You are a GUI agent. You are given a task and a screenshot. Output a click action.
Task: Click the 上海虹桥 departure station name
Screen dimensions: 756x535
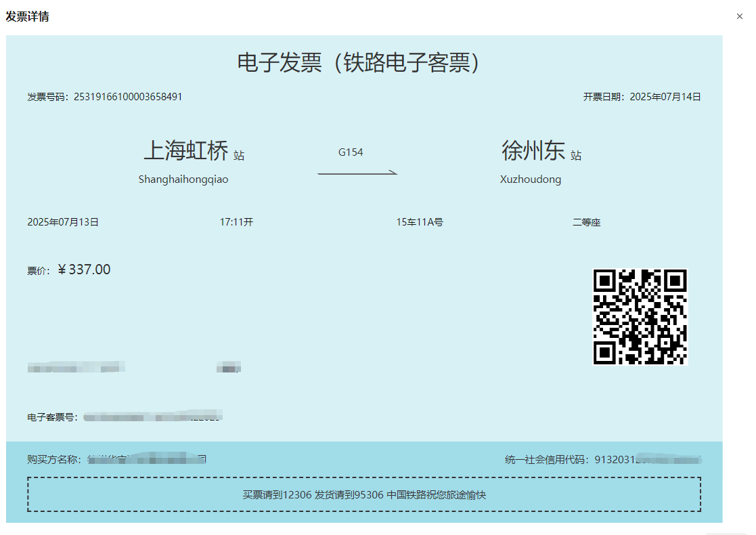coord(186,150)
